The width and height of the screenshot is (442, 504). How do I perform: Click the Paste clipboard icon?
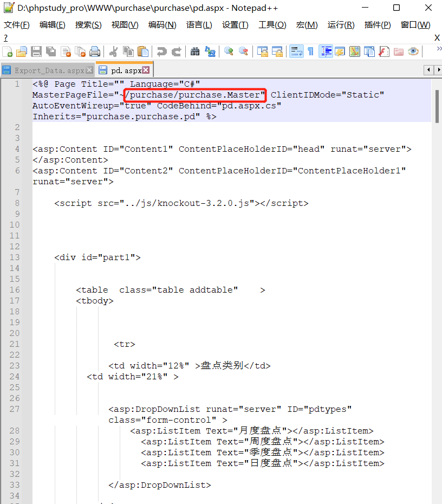(x=143, y=51)
